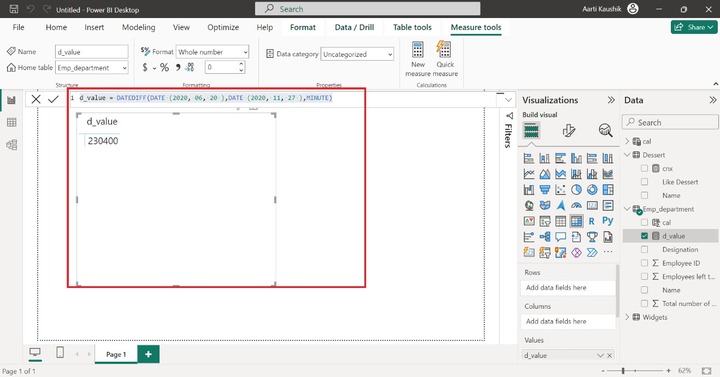Select the Azure map arrow visual
720x377 pixels.
point(561,205)
